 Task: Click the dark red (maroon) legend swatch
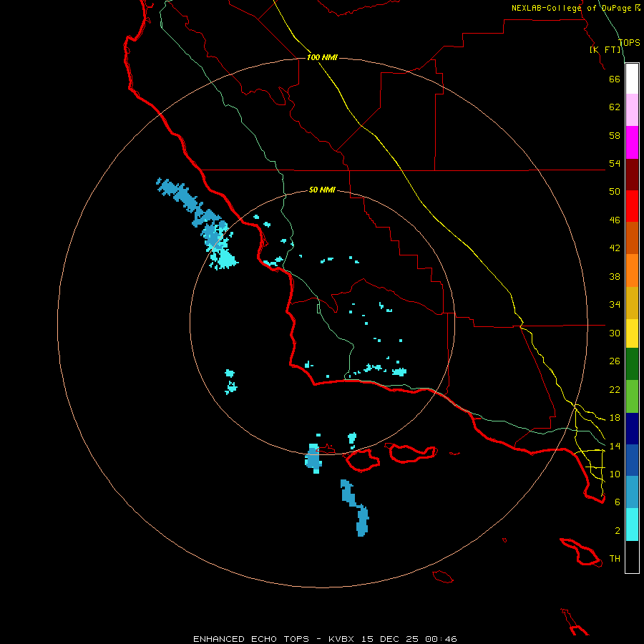[632, 175]
